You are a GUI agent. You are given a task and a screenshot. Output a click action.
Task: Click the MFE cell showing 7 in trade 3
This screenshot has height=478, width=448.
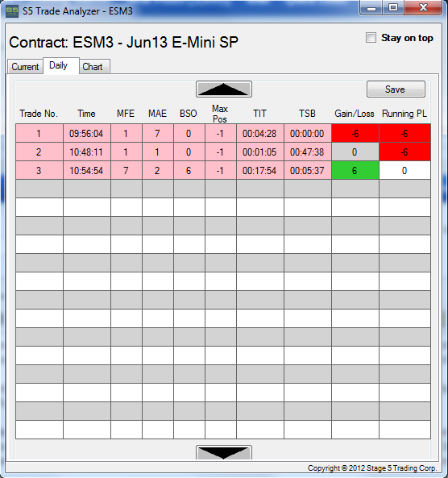coord(127,170)
